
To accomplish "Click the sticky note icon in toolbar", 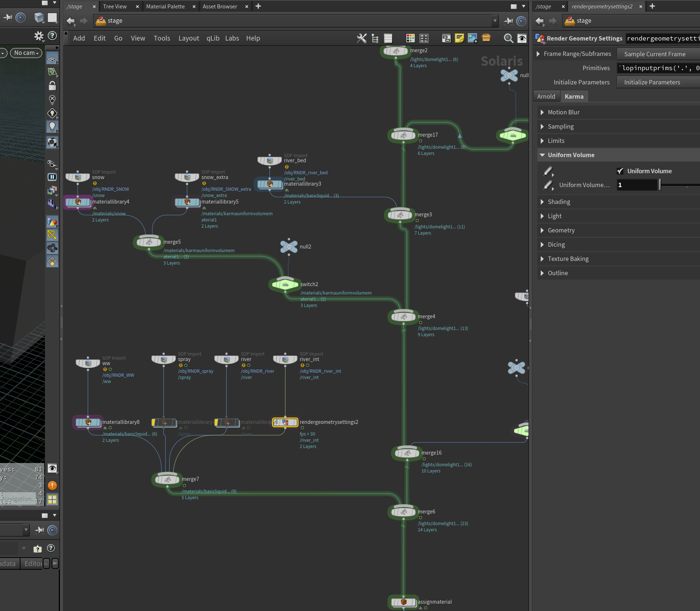I will point(459,38).
